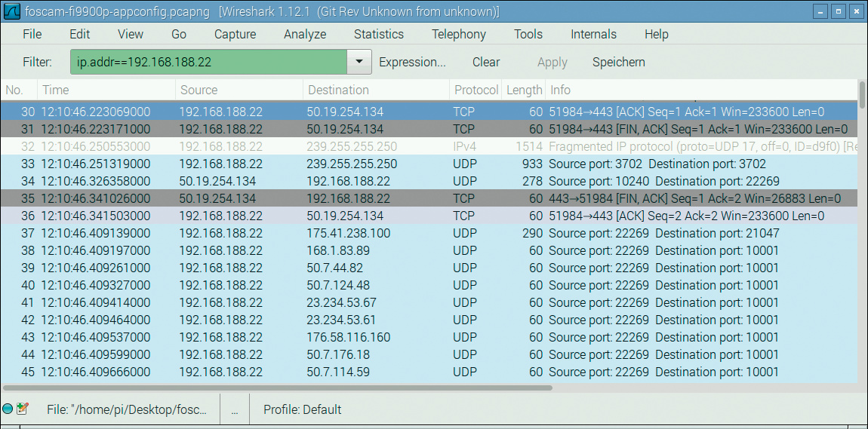Select packet 35 443→51984 FIN, ACK row
868x429 pixels.
point(429,198)
